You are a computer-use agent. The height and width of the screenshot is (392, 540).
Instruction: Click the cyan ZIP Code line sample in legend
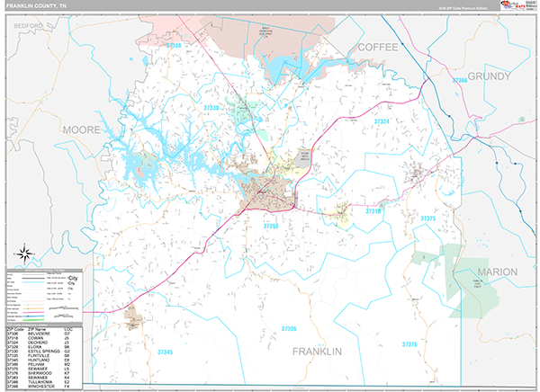pyautogui.click(x=33, y=282)
